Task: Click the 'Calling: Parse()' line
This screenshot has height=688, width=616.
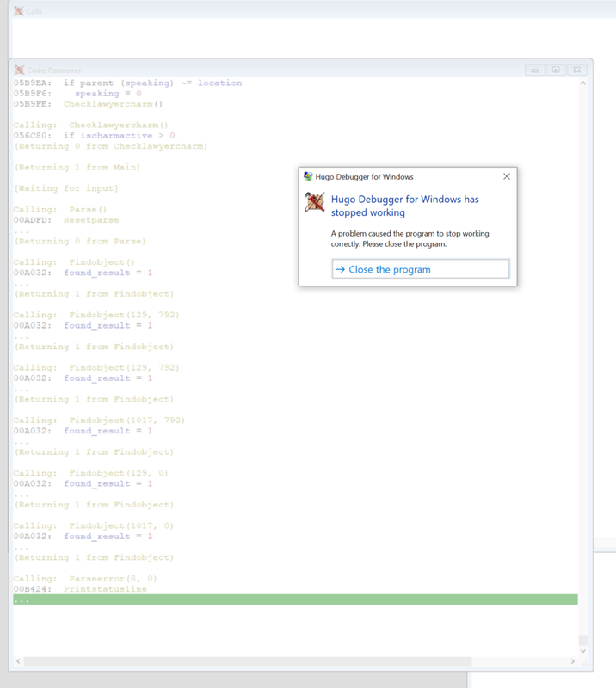Action: point(60,209)
